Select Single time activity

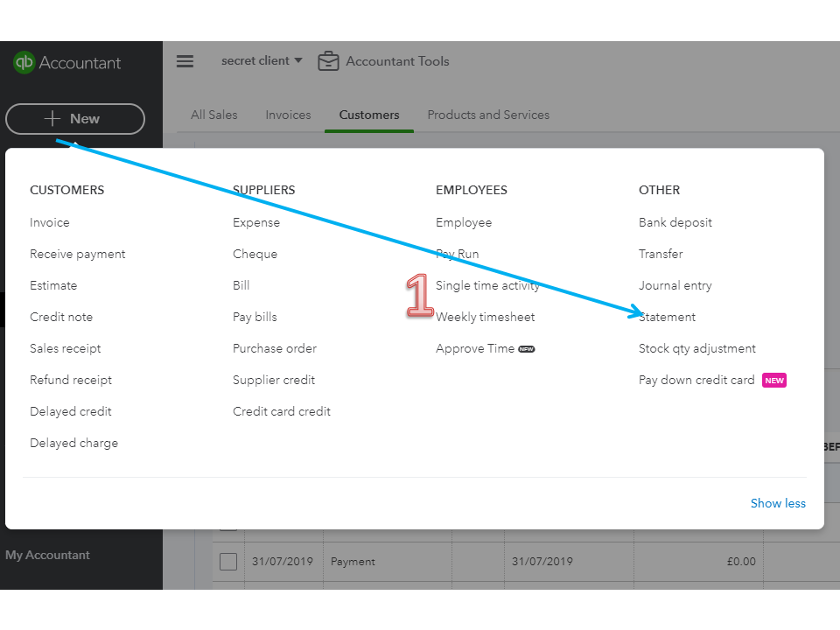[x=487, y=285]
